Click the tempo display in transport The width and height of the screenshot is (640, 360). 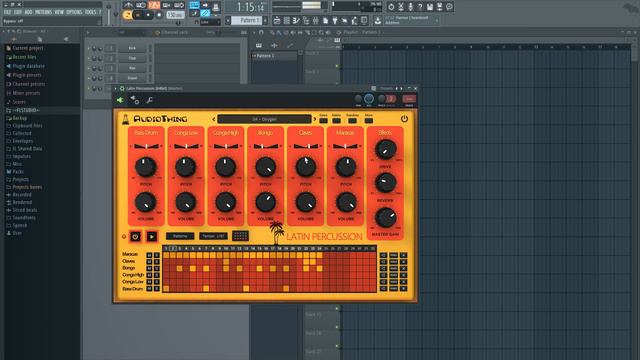[x=176, y=15]
